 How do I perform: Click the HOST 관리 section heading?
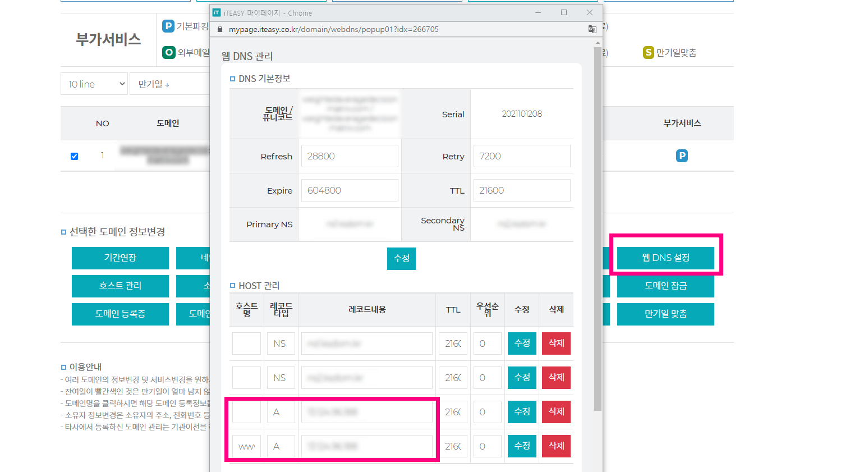pos(259,286)
